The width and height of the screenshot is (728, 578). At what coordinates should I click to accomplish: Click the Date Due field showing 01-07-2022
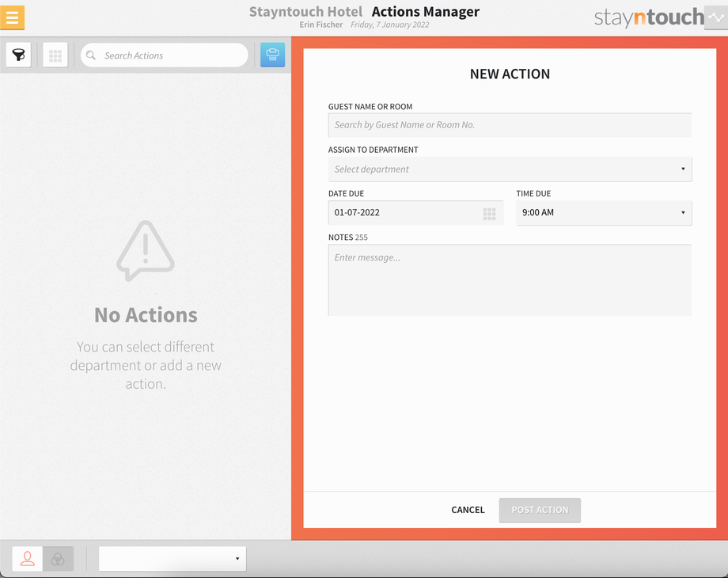click(415, 213)
